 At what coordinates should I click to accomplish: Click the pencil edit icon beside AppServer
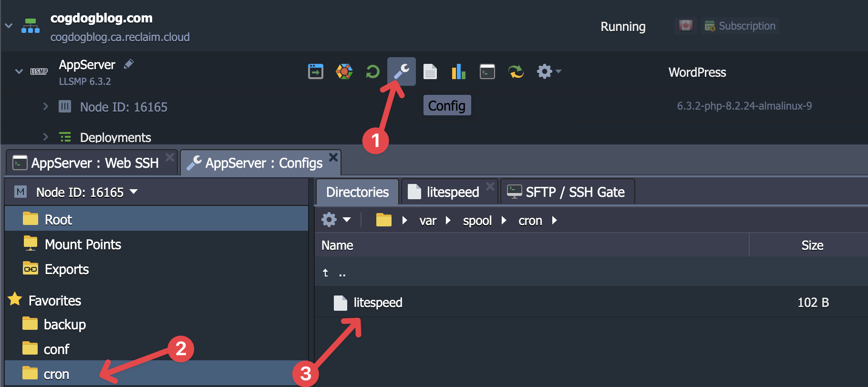(128, 64)
